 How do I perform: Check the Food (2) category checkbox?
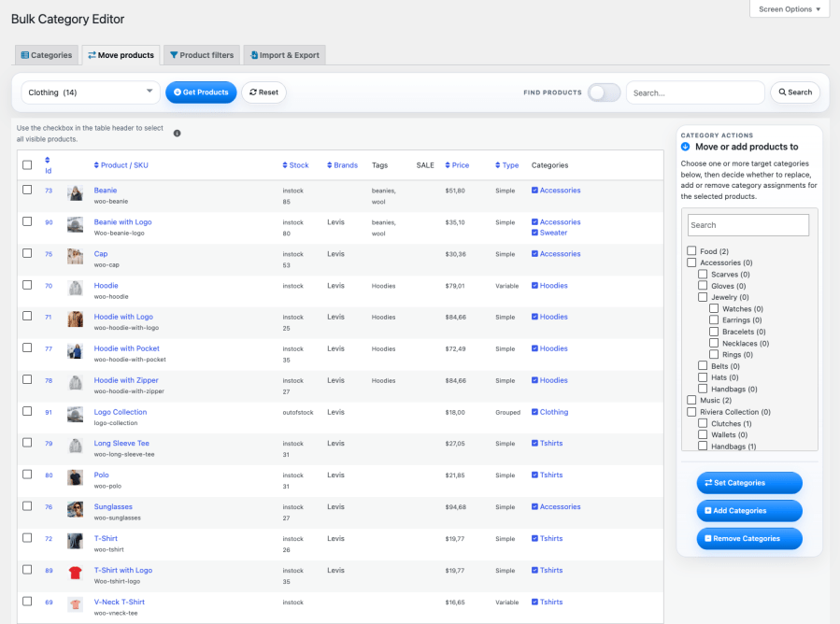pyautogui.click(x=691, y=250)
